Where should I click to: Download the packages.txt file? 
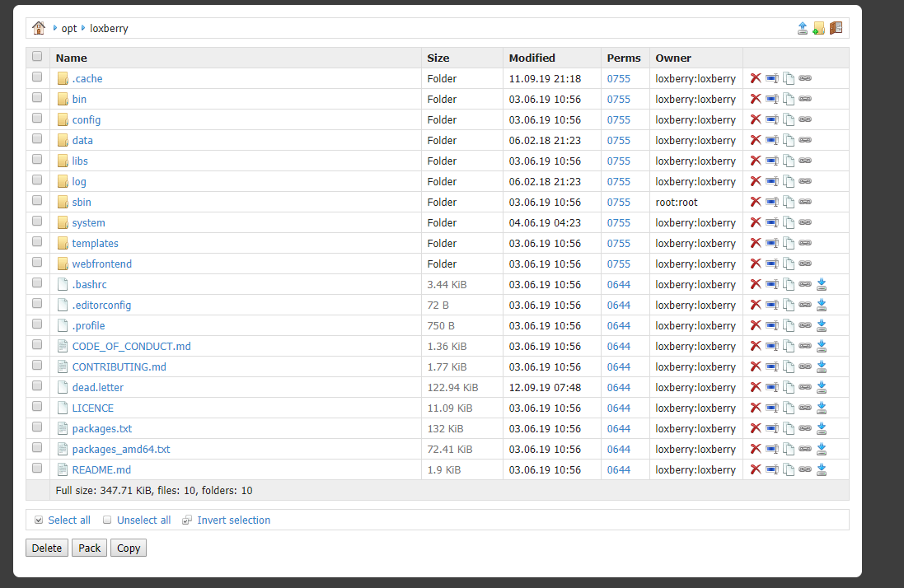[x=821, y=428]
